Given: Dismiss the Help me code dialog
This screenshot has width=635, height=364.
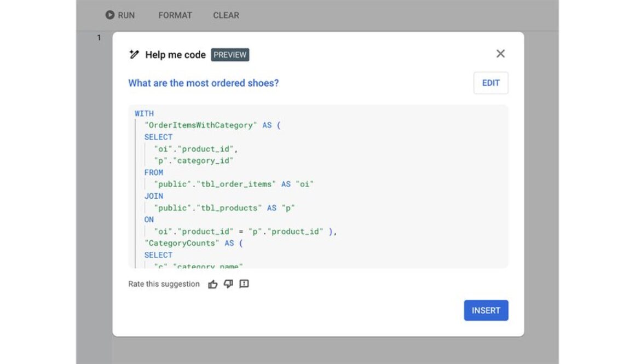Looking at the screenshot, I should pos(500,54).
